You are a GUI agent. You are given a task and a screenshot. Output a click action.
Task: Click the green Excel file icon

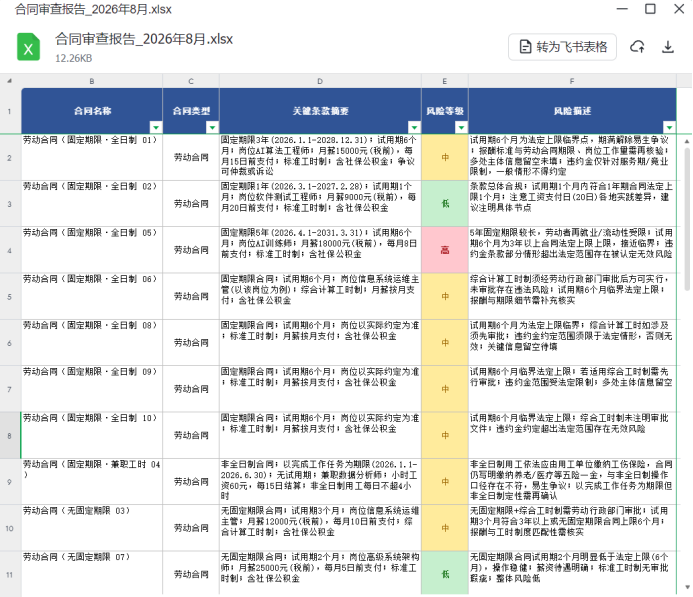click(x=28, y=47)
